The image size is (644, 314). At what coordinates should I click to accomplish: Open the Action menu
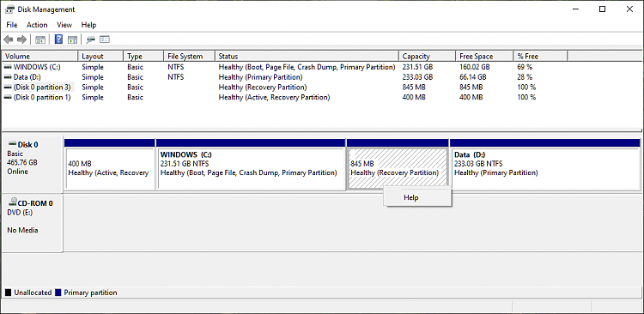click(37, 25)
